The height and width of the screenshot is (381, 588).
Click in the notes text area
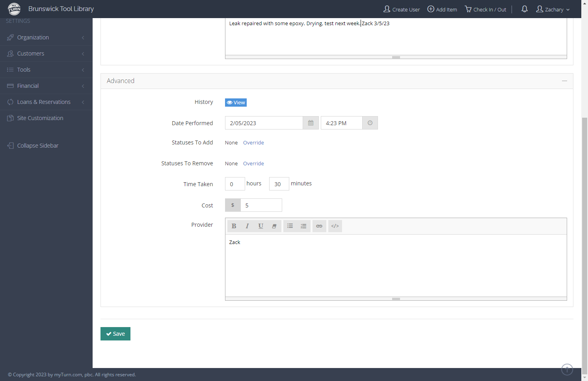tap(396, 37)
